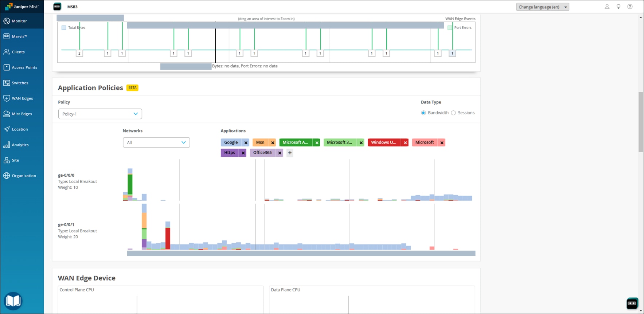Toggle the Total Bytes checkbox
Viewport: 644px width, 314px height.
coord(64,28)
